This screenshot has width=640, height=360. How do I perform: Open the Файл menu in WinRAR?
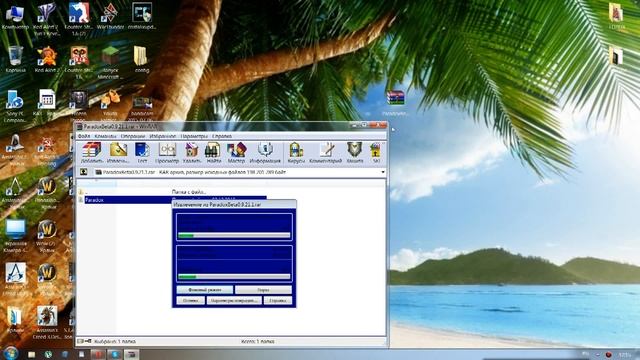[84, 136]
